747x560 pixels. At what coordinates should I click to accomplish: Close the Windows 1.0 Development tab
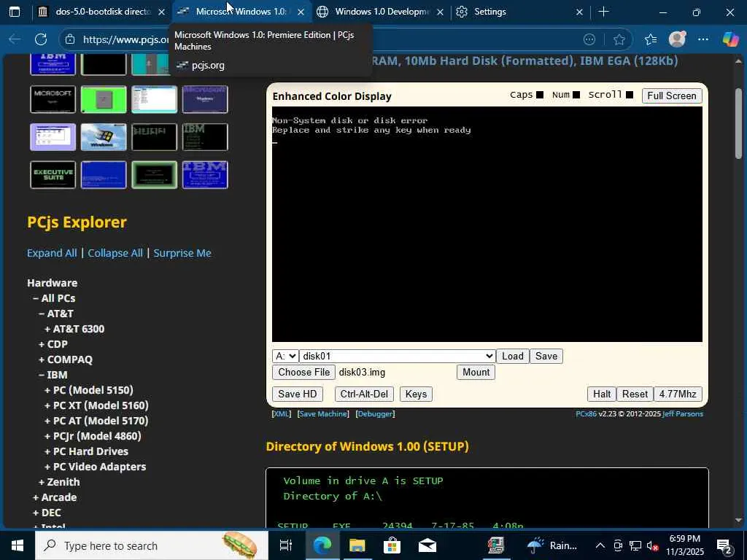(440, 12)
